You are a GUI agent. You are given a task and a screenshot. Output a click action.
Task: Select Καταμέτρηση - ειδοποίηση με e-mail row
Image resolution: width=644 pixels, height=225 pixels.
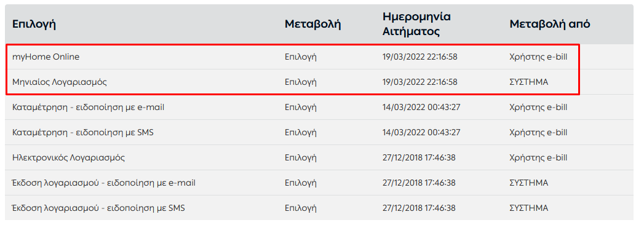point(319,107)
